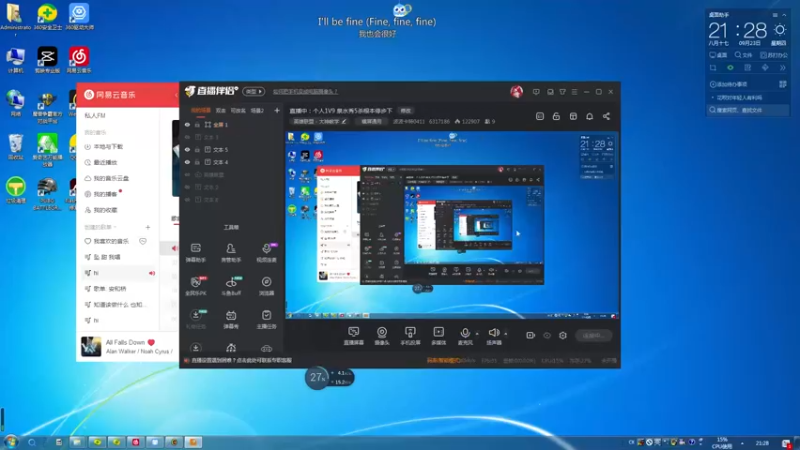Click All Falls Down album thumbnail
The image size is (800, 450).
click(x=91, y=346)
